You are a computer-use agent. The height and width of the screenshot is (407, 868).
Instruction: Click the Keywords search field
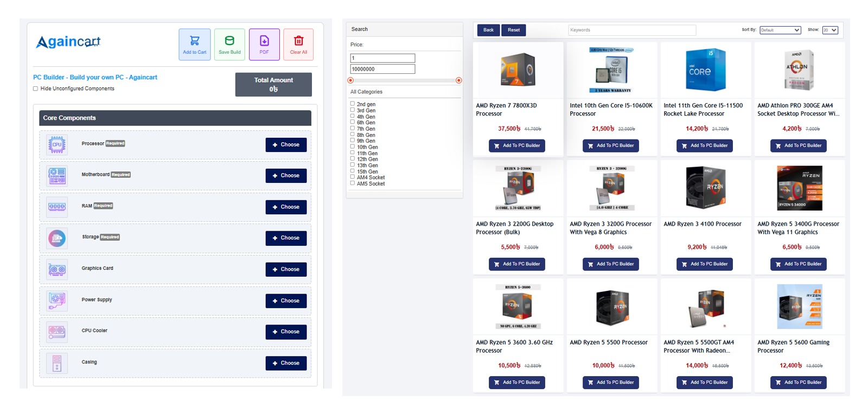click(632, 30)
